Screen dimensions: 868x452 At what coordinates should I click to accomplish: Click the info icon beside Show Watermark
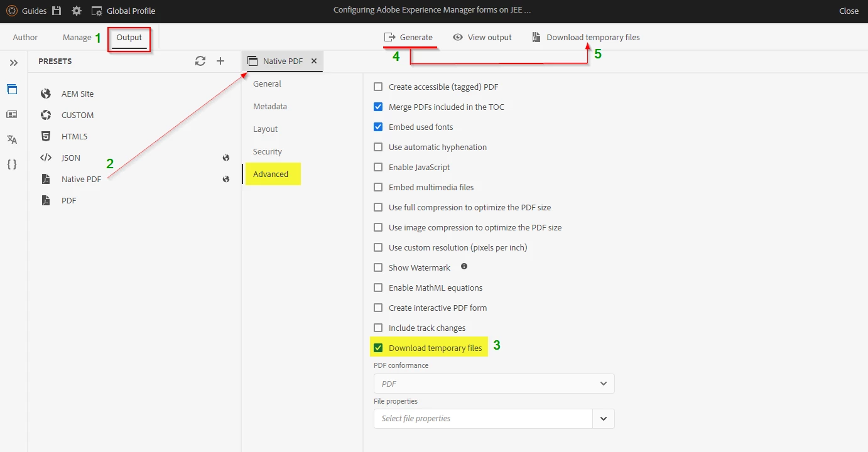tap(464, 266)
